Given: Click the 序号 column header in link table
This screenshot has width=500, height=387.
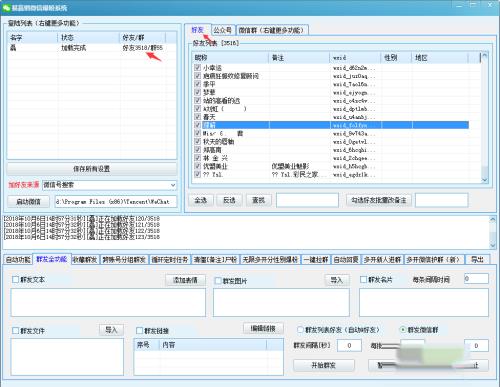Looking at the screenshot, I should pyautogui.click(x=146, y=345).
